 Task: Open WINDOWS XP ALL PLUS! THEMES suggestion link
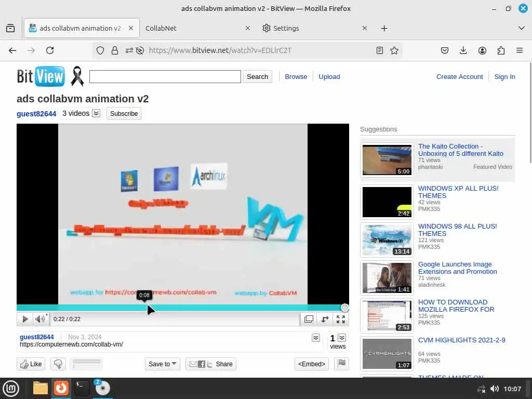click(x=458, y=192)
